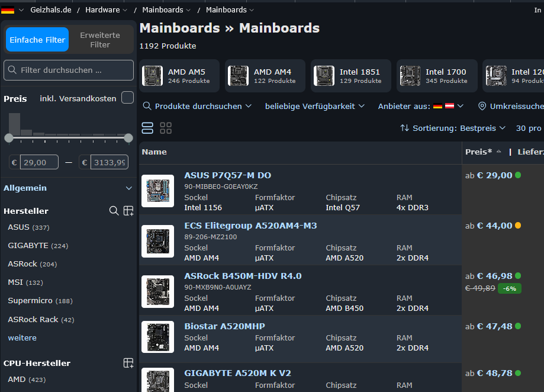Select Erweiterte Filter mode
Screen dimensions: 544x392
[100, 40]
